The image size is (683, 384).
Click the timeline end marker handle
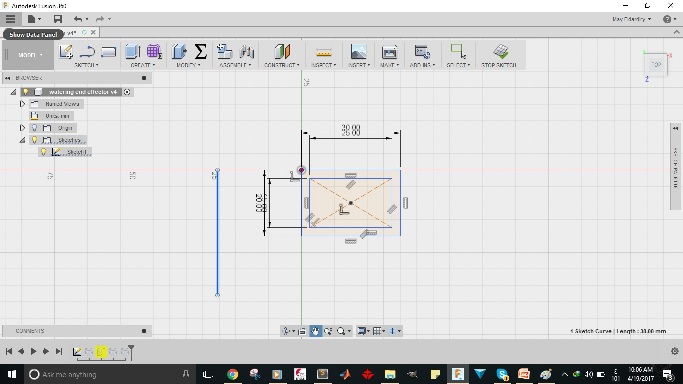tap(131, 350)
